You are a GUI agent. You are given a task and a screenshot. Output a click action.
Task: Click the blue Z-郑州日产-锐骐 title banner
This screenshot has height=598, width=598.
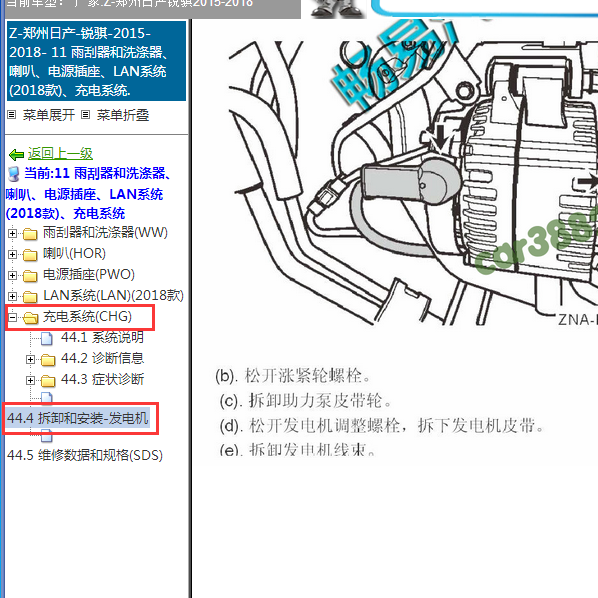coord(96,61)
